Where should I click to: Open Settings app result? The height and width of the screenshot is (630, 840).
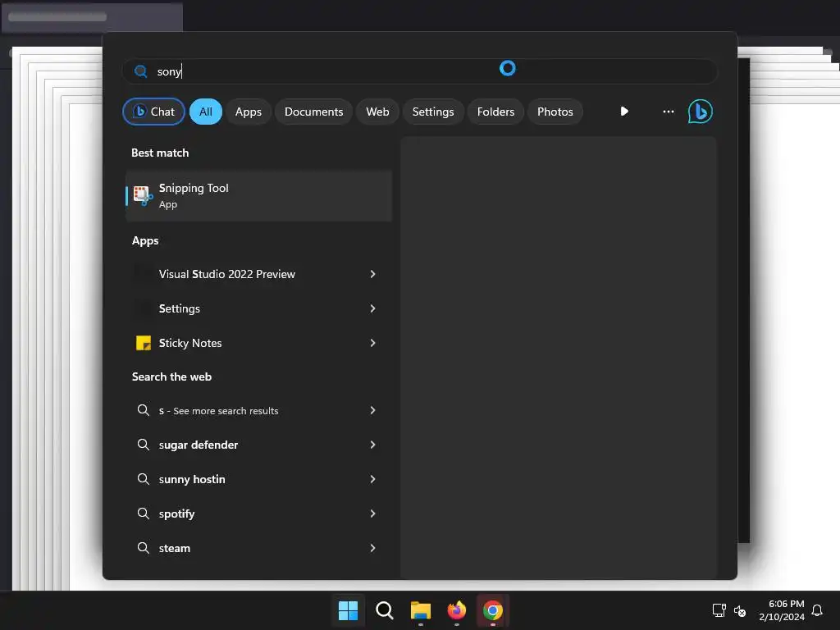(x=258, y=308)
